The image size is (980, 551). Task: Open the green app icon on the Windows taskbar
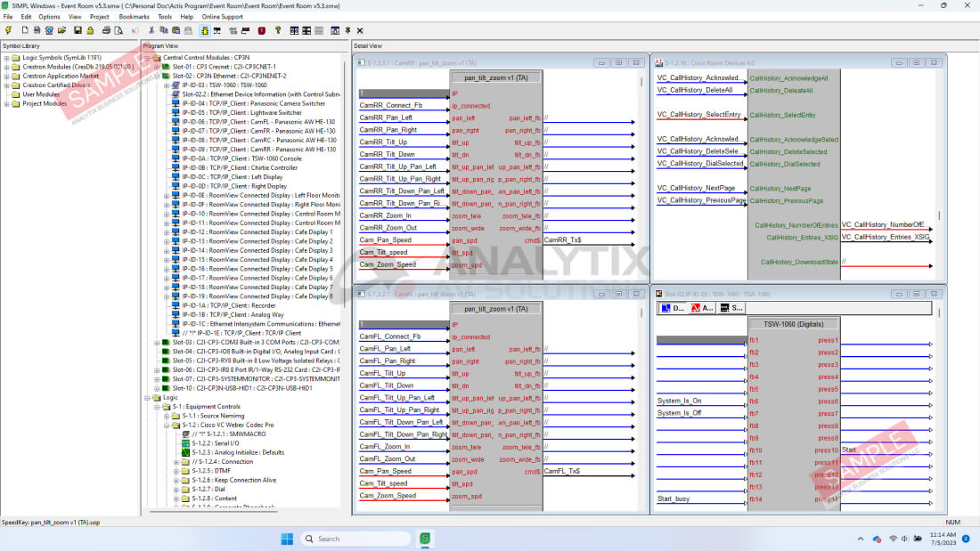tap(425, 539)
